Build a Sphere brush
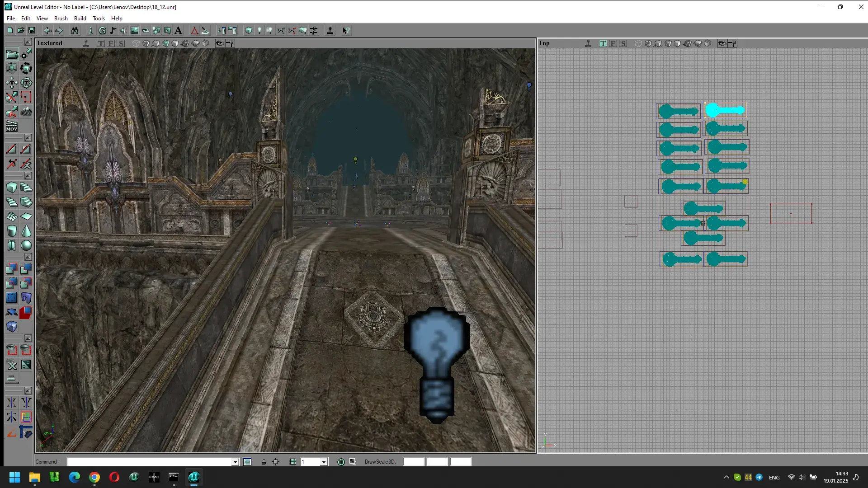 coord(26,245)
